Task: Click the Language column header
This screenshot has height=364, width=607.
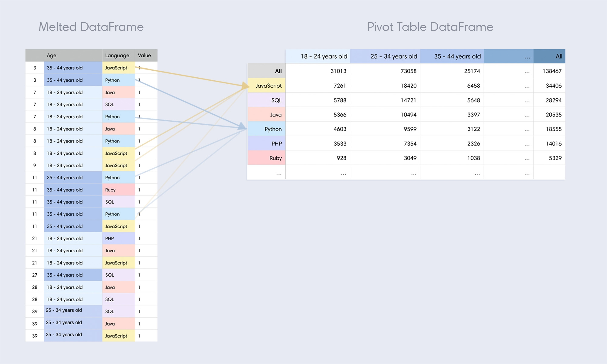Action: pos(118,55)
